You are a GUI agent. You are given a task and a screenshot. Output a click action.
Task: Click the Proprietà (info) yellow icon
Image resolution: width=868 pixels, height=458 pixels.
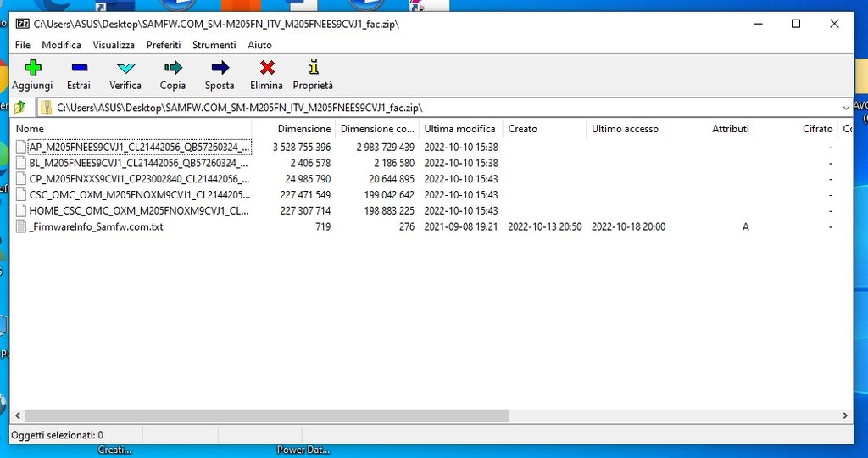pos(314,67)
